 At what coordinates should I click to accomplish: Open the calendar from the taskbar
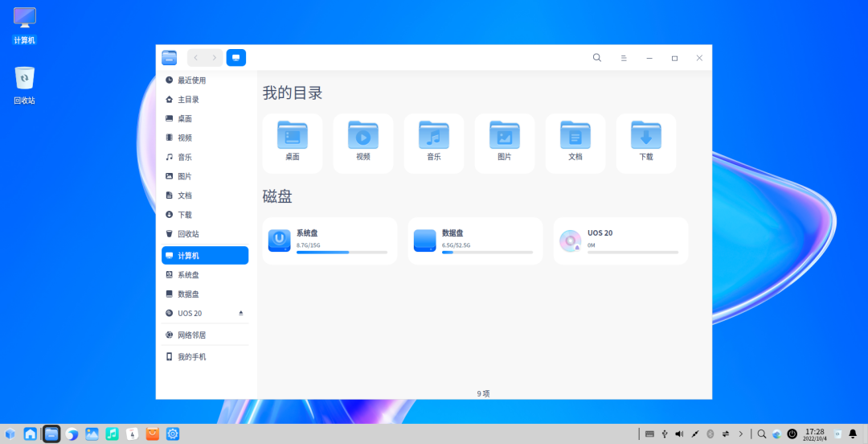(x=133, y=434)
